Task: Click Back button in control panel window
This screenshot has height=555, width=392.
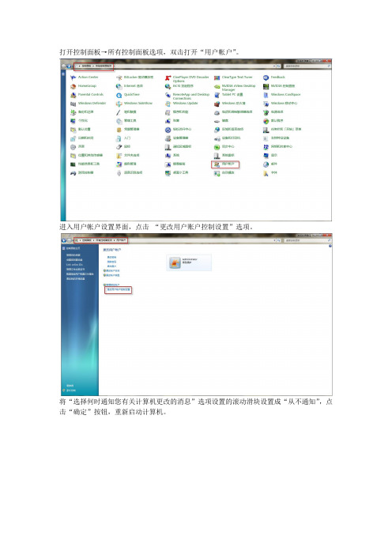Action: click(x=64, y=66)
